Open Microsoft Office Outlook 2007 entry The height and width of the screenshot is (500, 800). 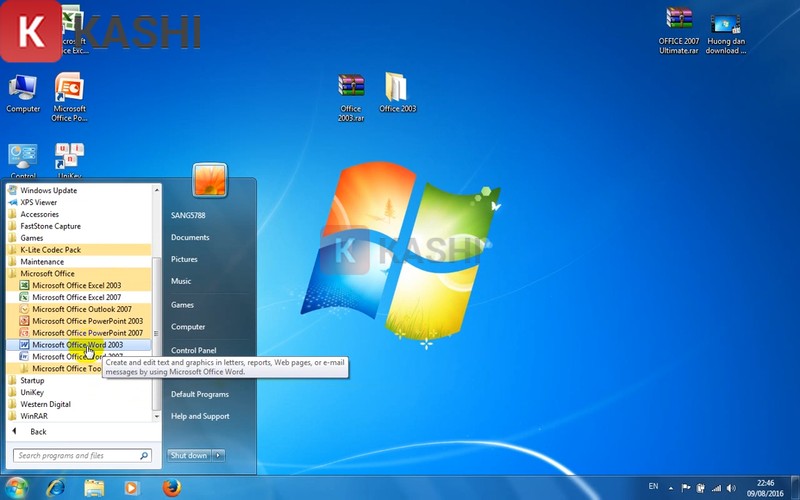click(81, 309)
